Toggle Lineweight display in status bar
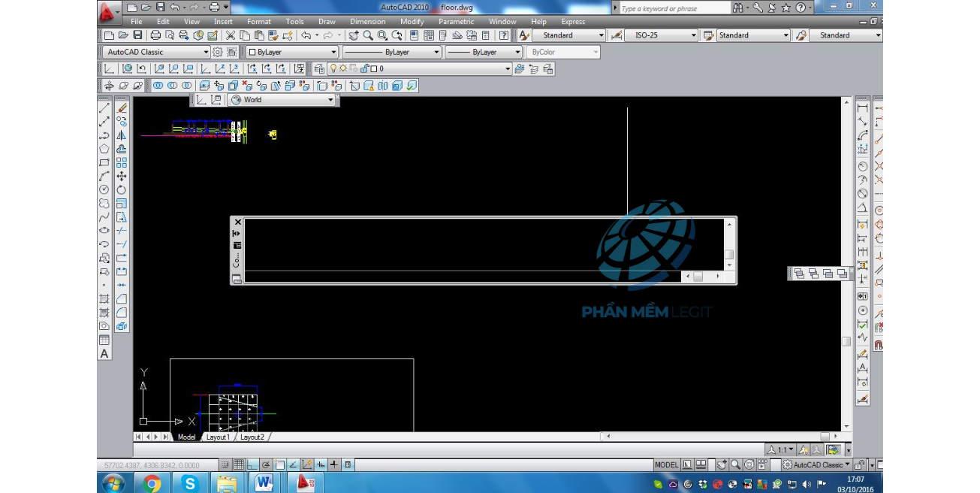This screenshot has height=493, width=980. click(x=334, y=465)
